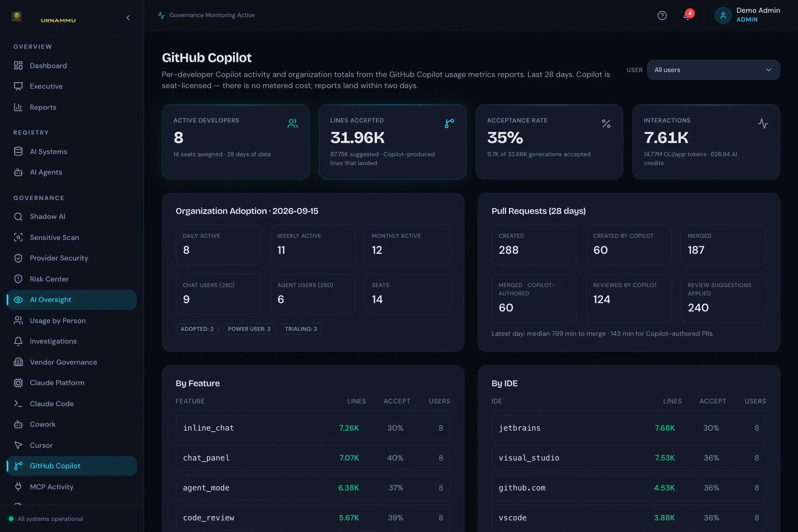Open Cursor in the sidebar

tap(71, 445)
